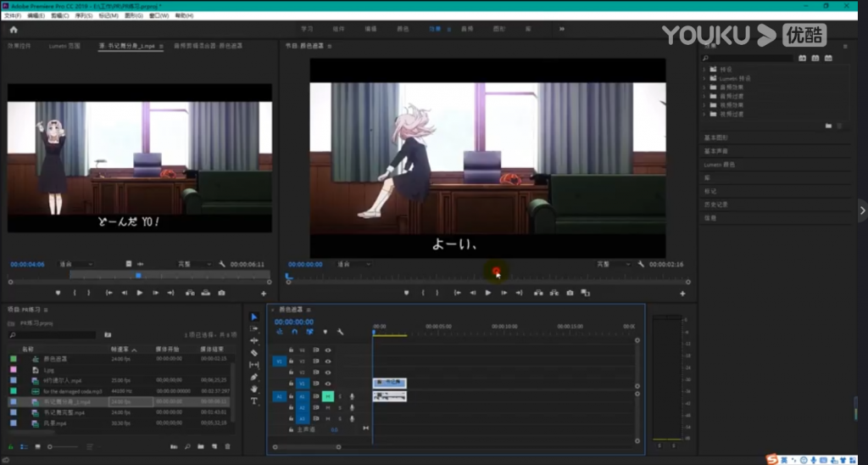
Task: Toggle lock on track A1
Action: click(291, 396)
